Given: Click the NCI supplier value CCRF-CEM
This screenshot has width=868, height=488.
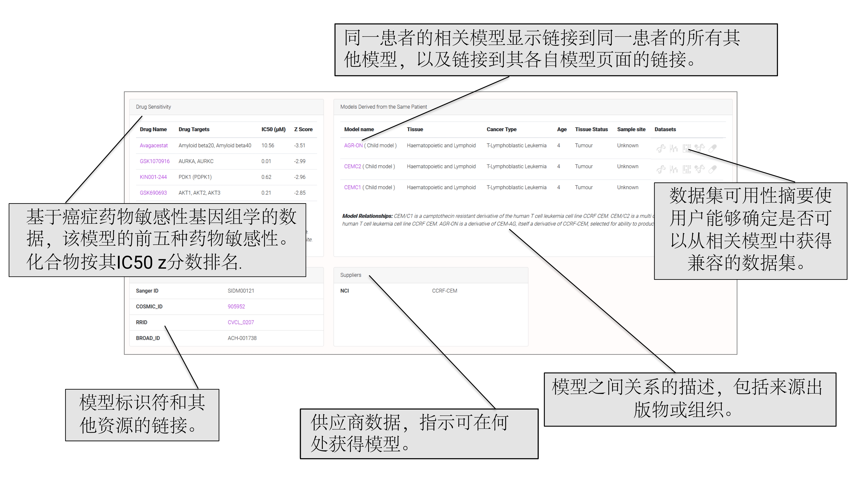Looking at the screenshot, I should 445,291.
